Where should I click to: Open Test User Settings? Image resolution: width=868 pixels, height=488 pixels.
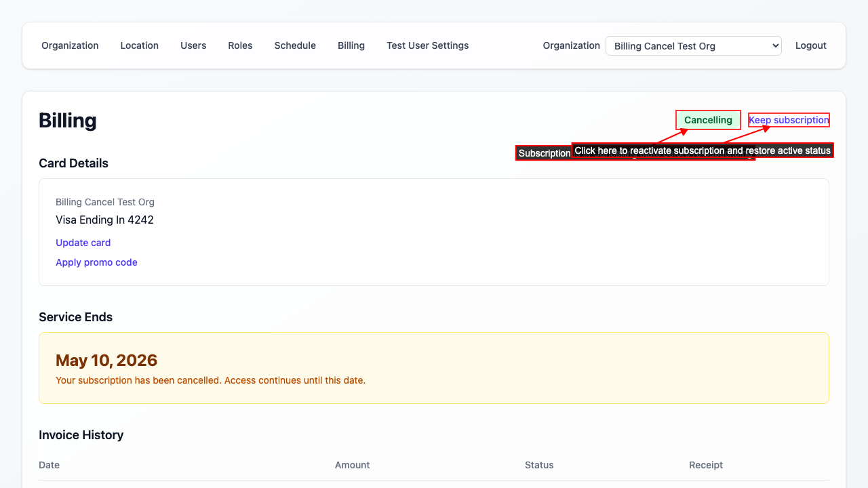pos(427,45)
